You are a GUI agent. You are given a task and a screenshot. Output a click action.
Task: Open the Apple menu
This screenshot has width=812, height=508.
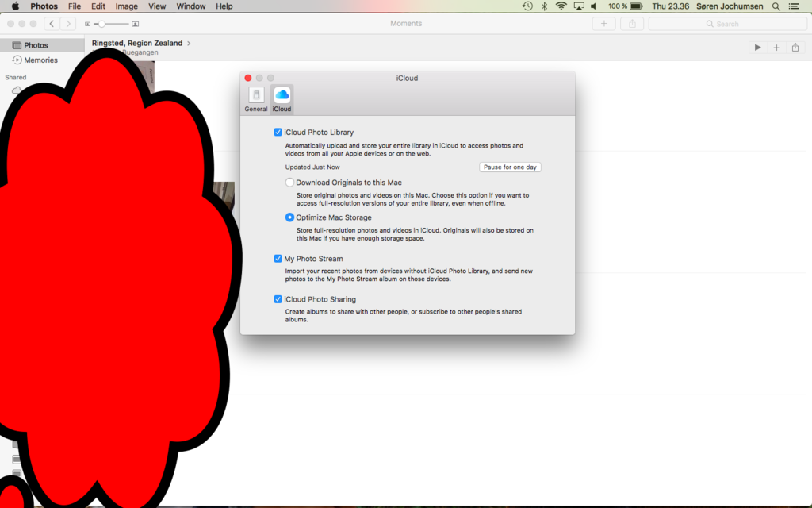pos(15,6)
